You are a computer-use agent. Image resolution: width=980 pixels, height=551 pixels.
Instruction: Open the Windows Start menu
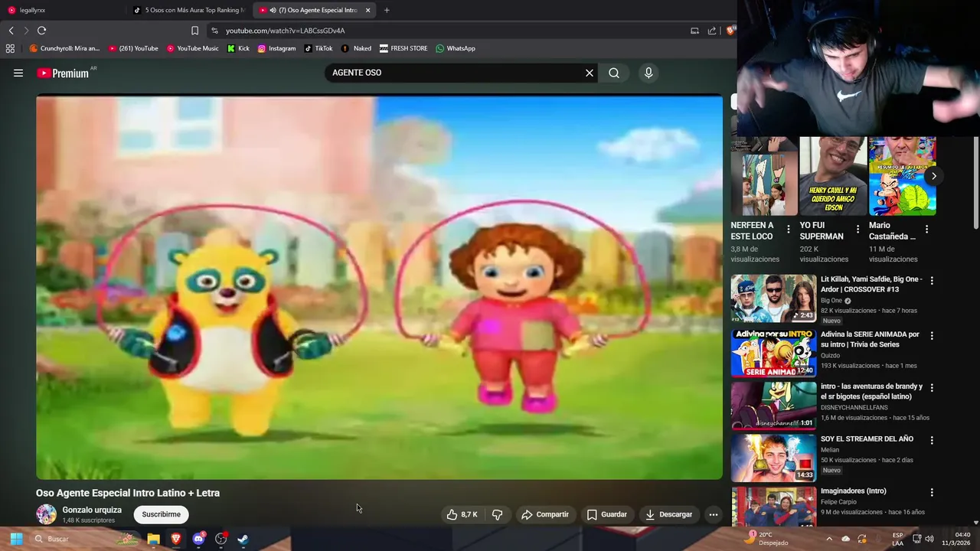pyautogui.click(x=16, y=539)
